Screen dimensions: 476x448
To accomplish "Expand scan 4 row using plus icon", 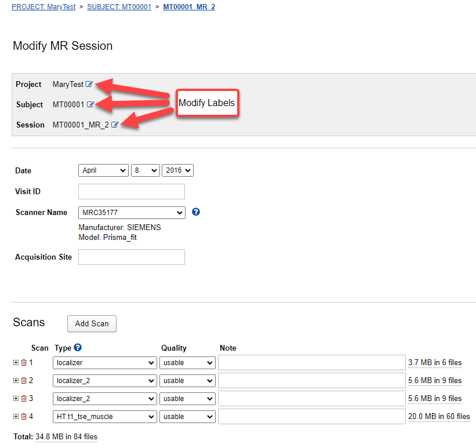I will [16, 417].
